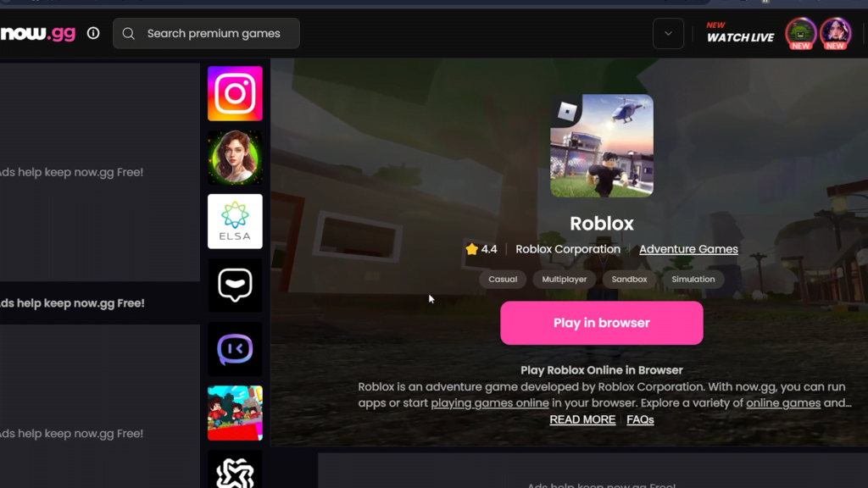868x488 pixels.
Task: Open the purple-haired girl live avatar
Action: pos(835,33)
